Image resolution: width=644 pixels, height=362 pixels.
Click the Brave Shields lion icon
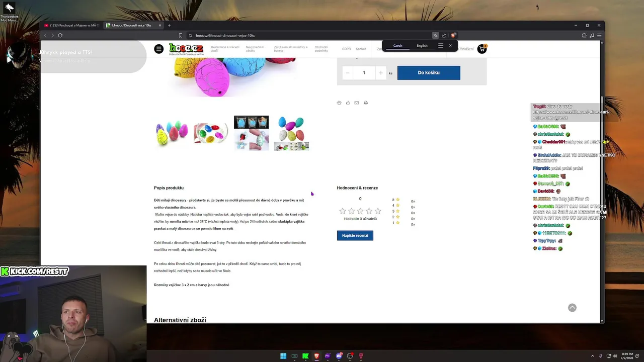coord(453,35)
